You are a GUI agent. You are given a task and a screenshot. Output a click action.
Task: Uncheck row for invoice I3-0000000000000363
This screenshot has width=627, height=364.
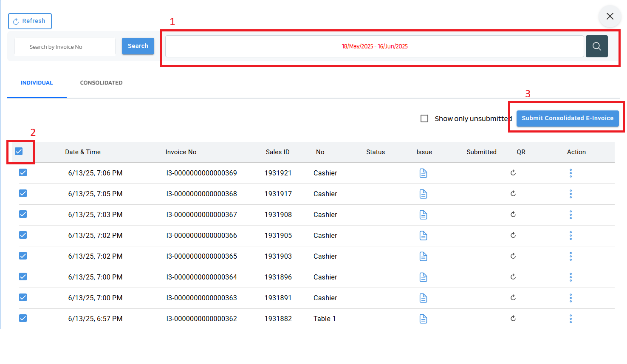click(x=23, y=297)
